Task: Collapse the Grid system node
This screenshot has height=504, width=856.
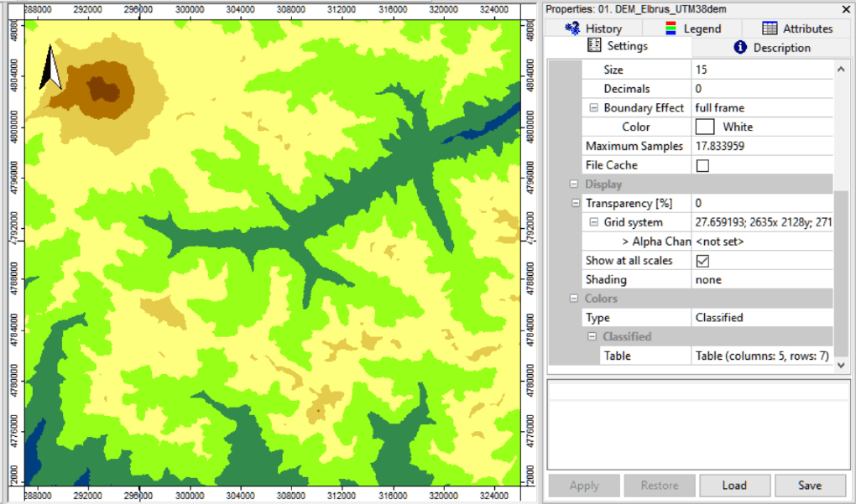Action: [x=593, y=222]
